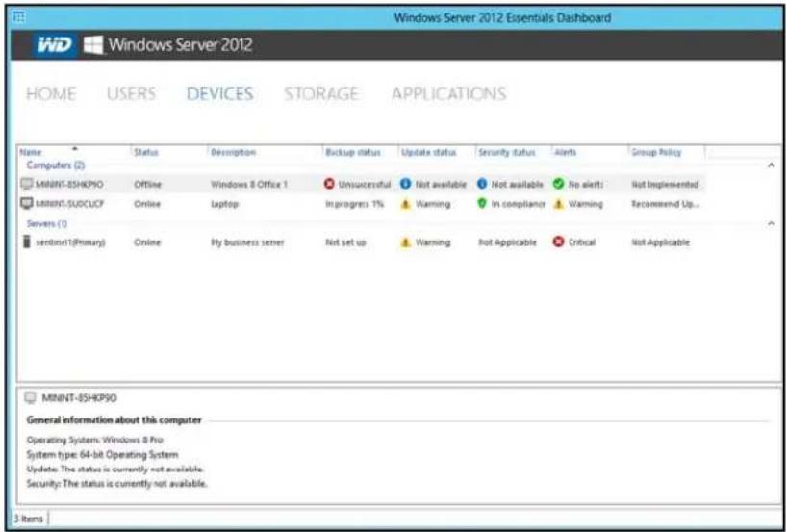Select the MININT-85HKP9O computer row
The width and height of the screenshot is (786, 532).
[x=362, y=185]
